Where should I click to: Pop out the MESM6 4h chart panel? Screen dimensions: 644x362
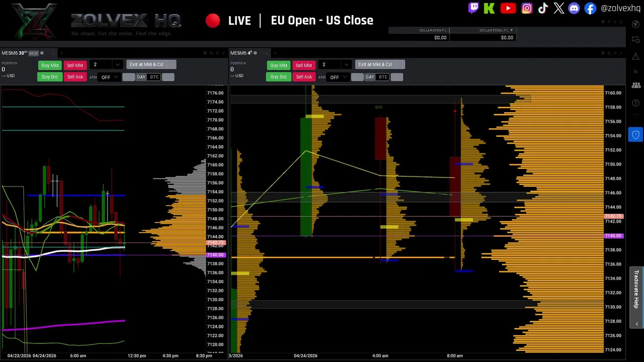[615, 53]
